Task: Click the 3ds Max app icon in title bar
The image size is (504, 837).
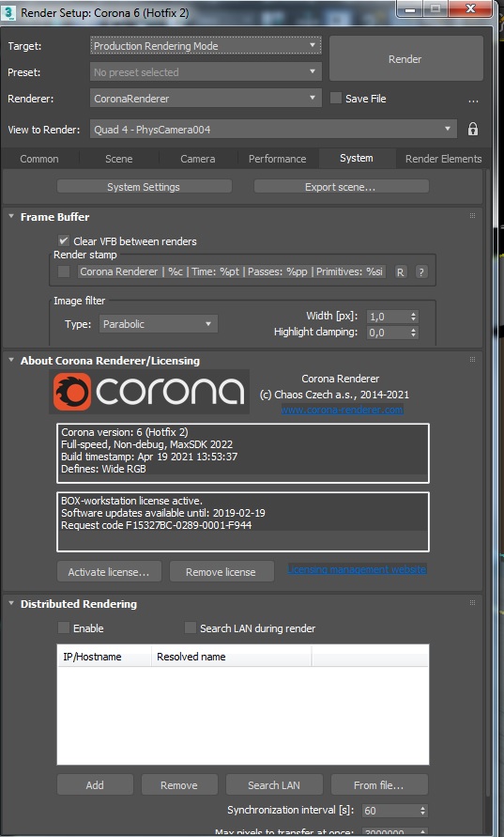Action: click(8, 12)
